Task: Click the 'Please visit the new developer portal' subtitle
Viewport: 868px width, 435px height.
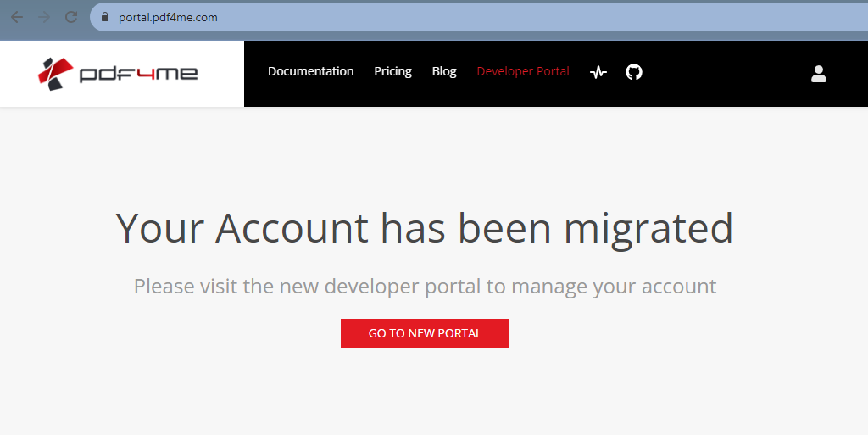Action: coord(425,287)
